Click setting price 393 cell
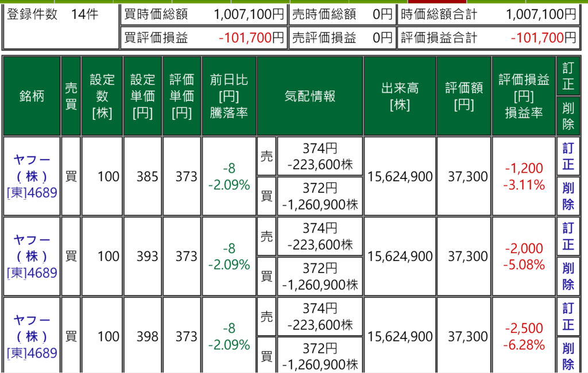 [143, 257]
